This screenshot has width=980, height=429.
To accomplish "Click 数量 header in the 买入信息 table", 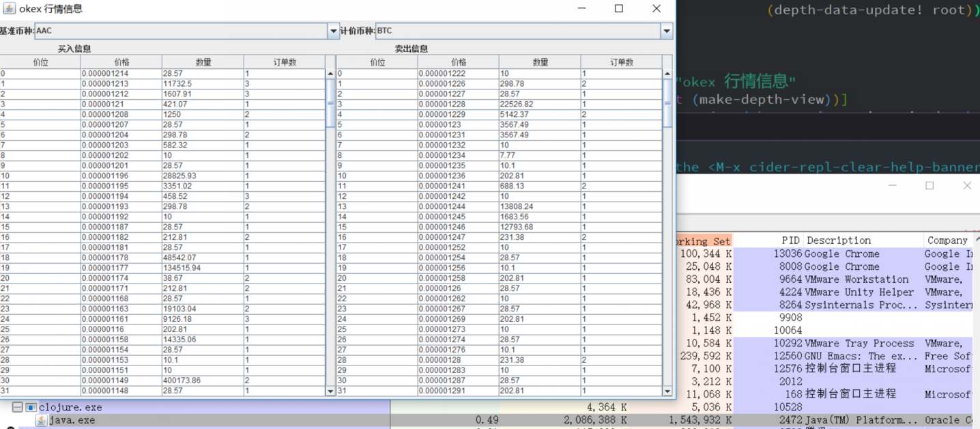I will [x=203, y=62].
